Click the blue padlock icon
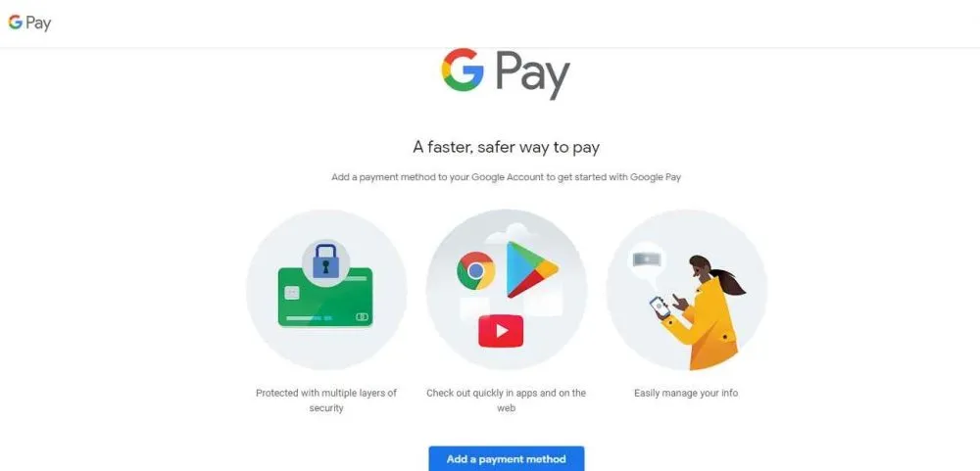 [x=325, y=260]
